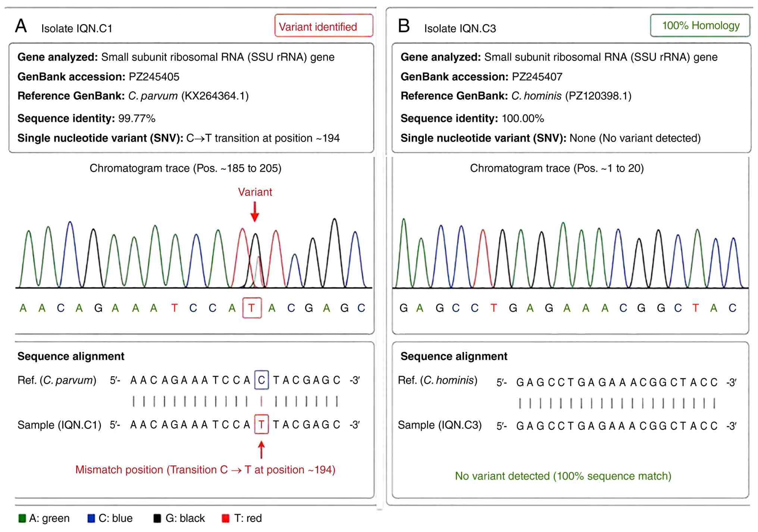Click the "Sequence alignment" heading in panel B
This screenshot has width=758, height=532.
(x=454, y=356)
